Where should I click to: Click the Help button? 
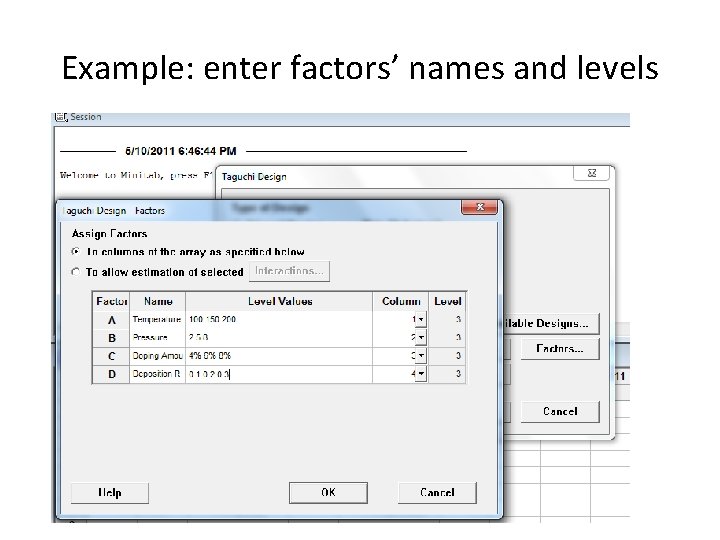[110, 493]
